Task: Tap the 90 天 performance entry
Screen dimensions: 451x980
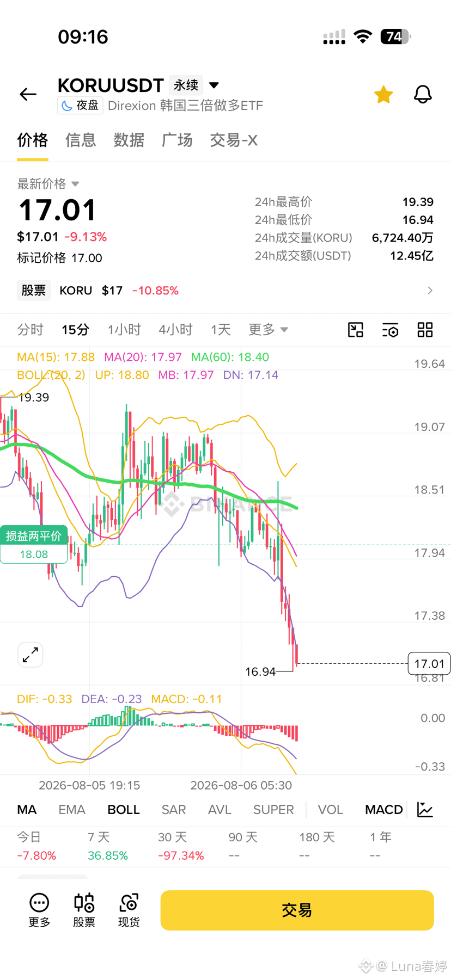Action: coord(243,846)
